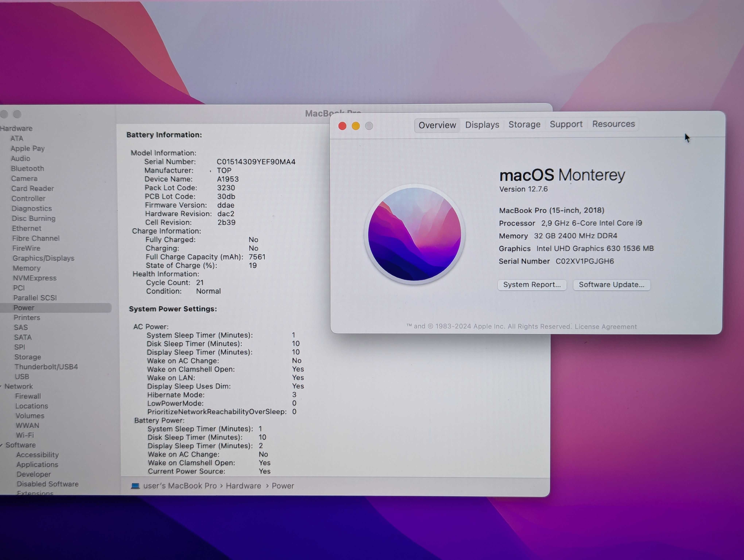Select Hardware in the path bar

[x=243, y=486]
